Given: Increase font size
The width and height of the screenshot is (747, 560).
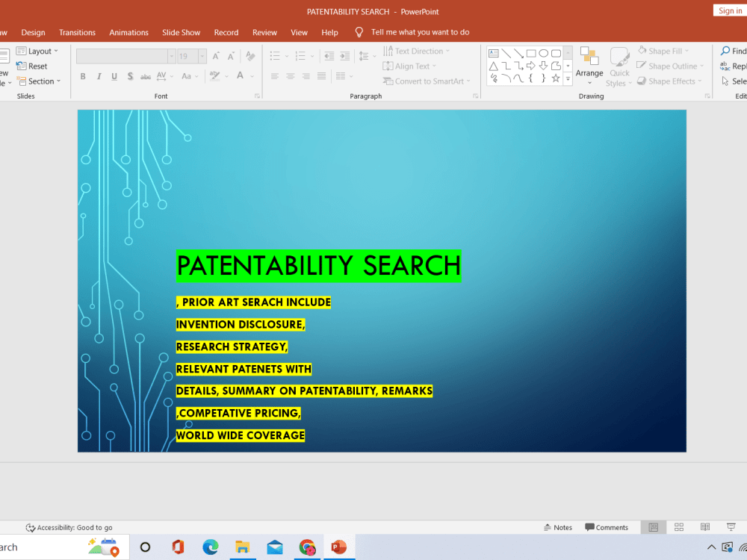Looking at the screenshot, I should (x=216, y=56).
